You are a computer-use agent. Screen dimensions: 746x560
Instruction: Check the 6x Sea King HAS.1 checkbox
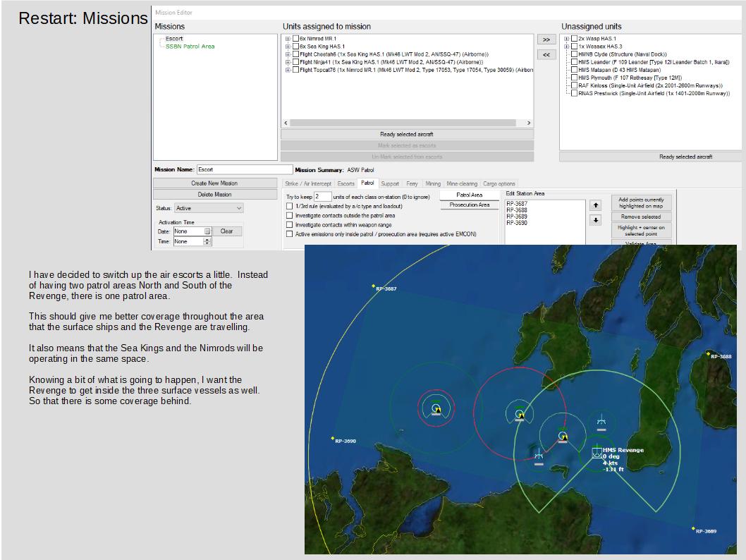coord(295,46)
